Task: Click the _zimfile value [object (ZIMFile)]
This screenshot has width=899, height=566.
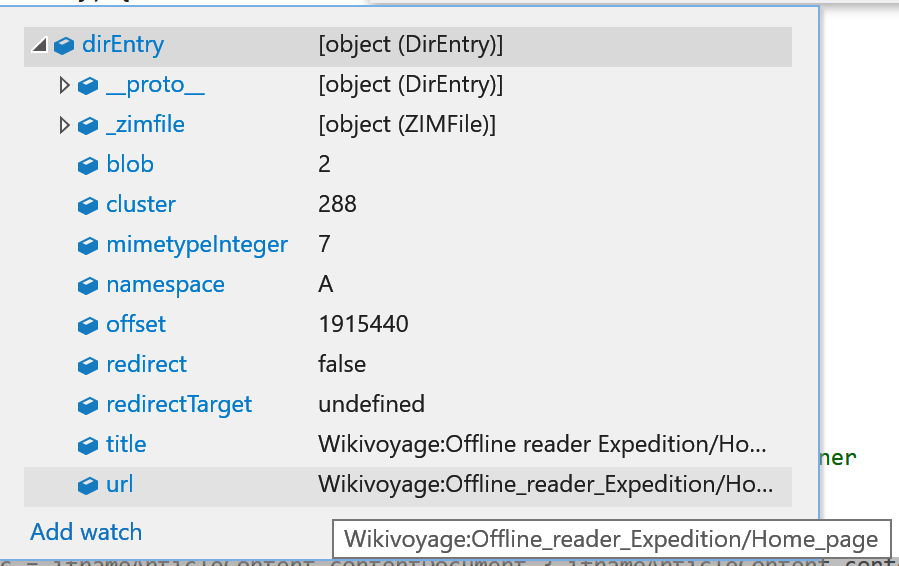Action: click(x=407, y=124)
